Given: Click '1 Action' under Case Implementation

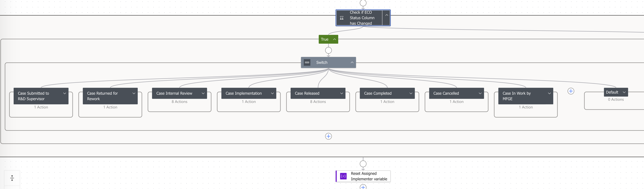Looking at the screenshot, I should [x=249, y=102].
